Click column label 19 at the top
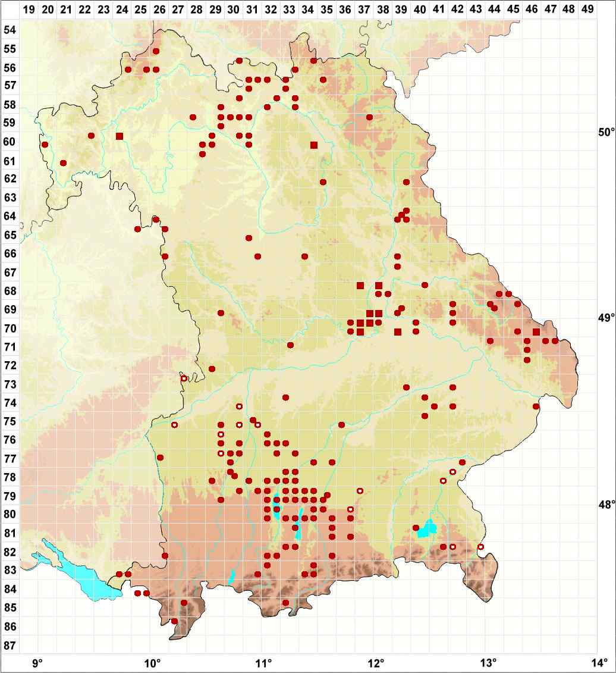The width and height of the screenshot is (616, 673). coord(29,9)
